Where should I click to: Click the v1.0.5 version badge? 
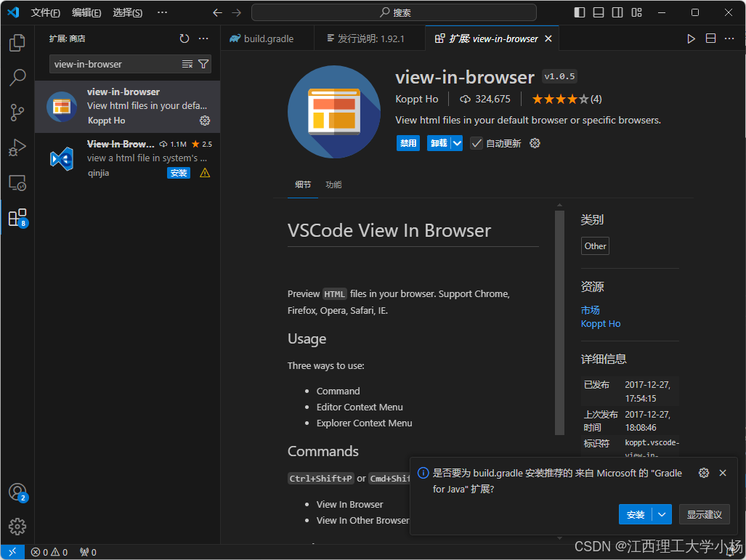(x=559, y=76)
